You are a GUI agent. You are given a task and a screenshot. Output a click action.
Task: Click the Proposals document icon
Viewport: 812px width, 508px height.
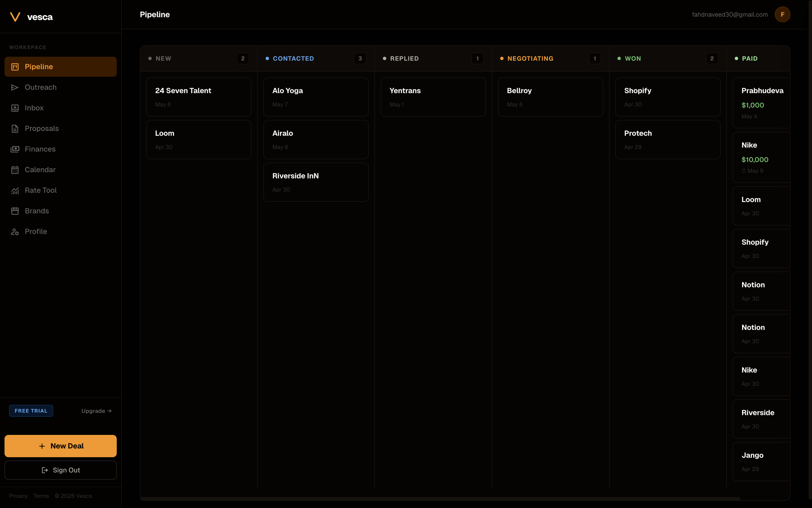15,129
